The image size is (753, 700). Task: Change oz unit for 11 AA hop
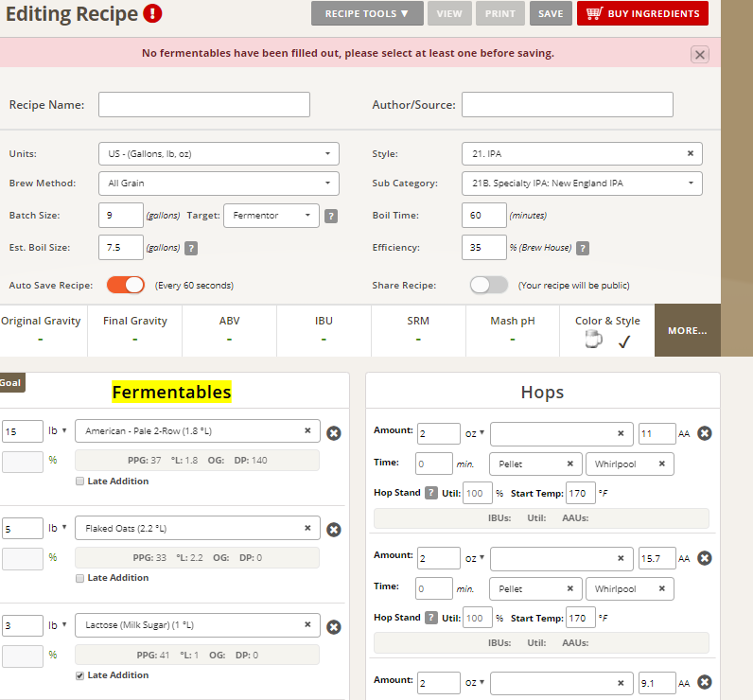[x=475, y=433]
